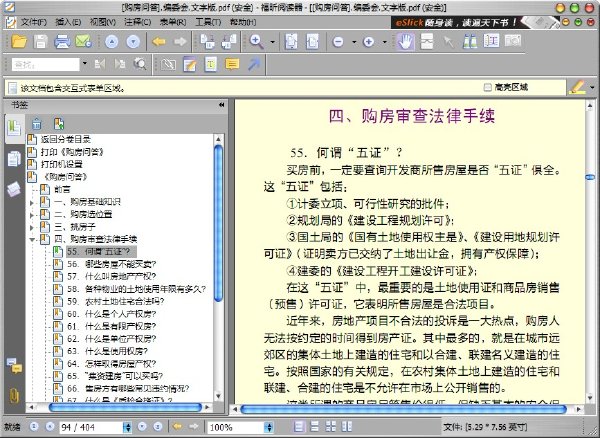The width and height of the screenshot is (600, 438).
Task: Click the Email envelope icon
Action: (x=83, y=41)
